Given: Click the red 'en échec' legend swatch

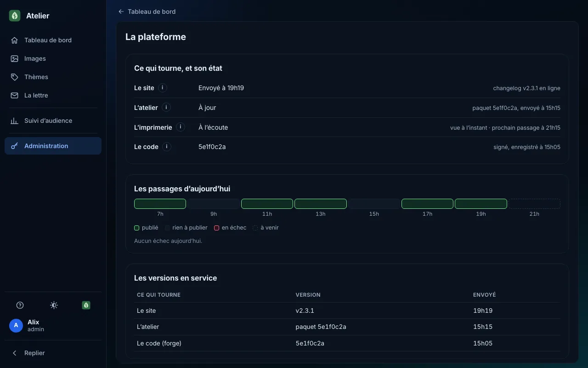Looking at the screenshot, I should 217,228.
